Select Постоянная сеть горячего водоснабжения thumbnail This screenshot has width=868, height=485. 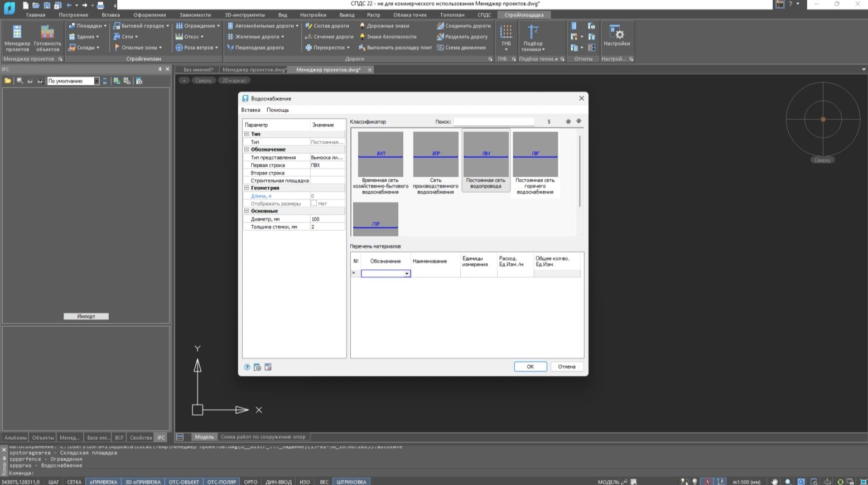535,163
